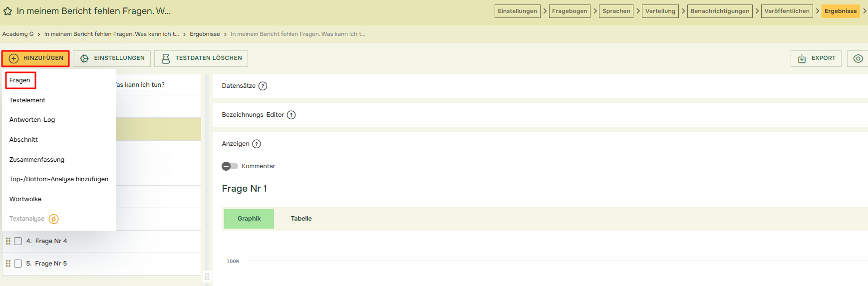Open the Hinzufügen dropdown button

tap(35, 58)
